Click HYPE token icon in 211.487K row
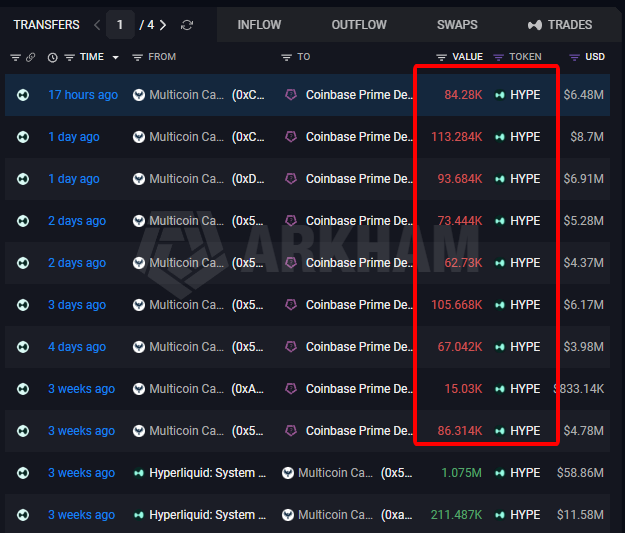625x533 pixels. 499,515
